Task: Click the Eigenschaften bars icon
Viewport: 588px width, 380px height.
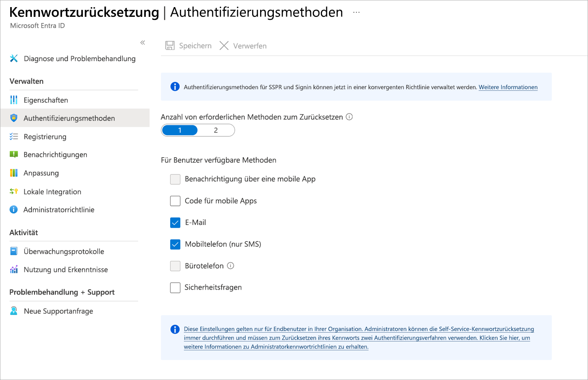Action: [x=14, y=100]
